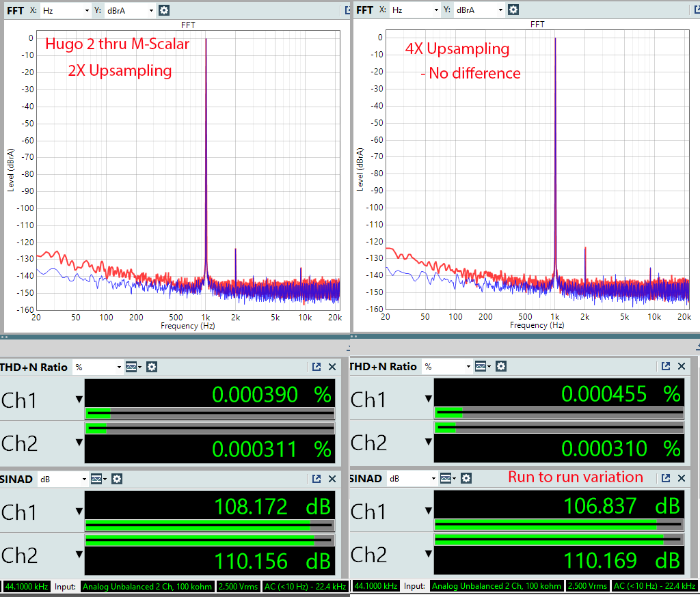Pop out the right THD+N Ratio panel
The height and width of the screenshot is (597, 700).
pos(666,366)
